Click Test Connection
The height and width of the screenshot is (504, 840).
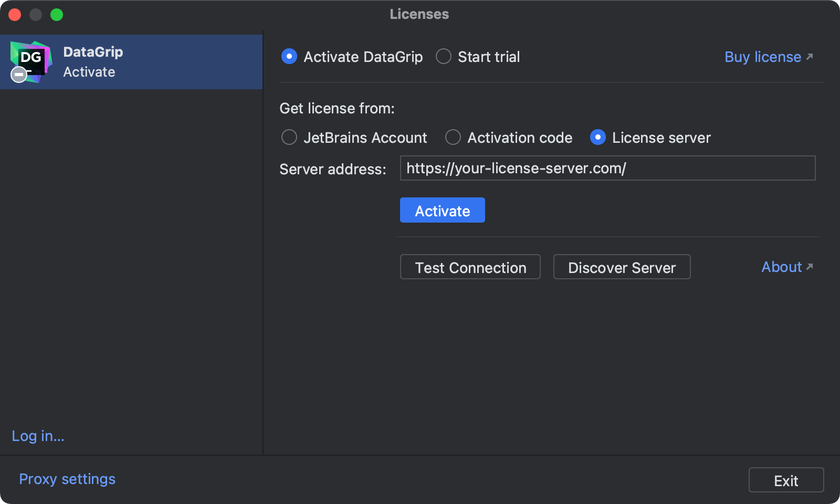tap(470, 267)
